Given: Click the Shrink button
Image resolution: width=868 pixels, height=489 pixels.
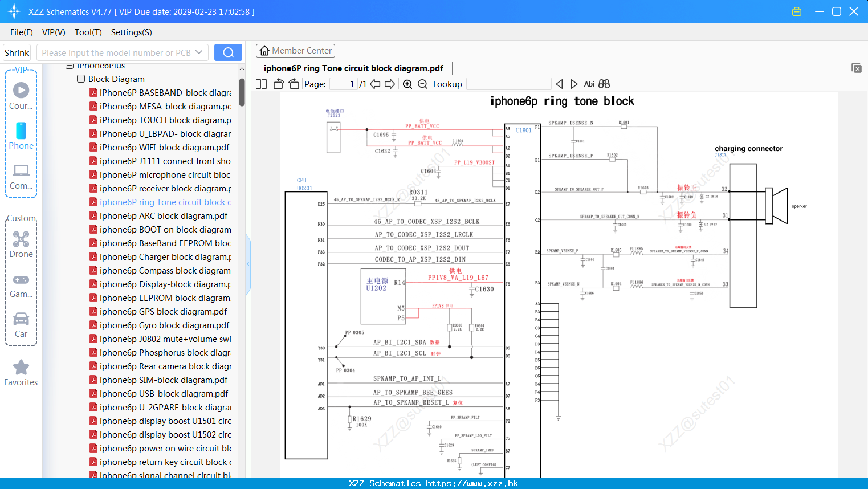Looking at the screenshot, I should [17, 52].
